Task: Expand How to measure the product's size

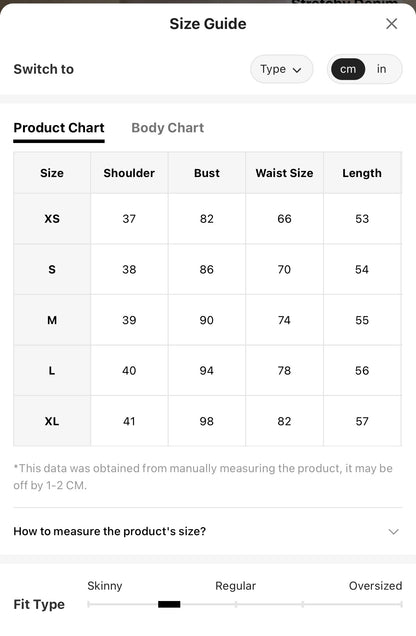Action: click(208, 531)
